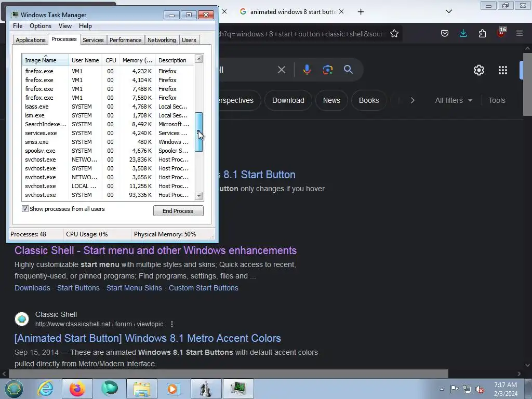Screen dimensions: 532x399
Task: Show more Google filter chips arrow
Action: [x=412, y=100]
